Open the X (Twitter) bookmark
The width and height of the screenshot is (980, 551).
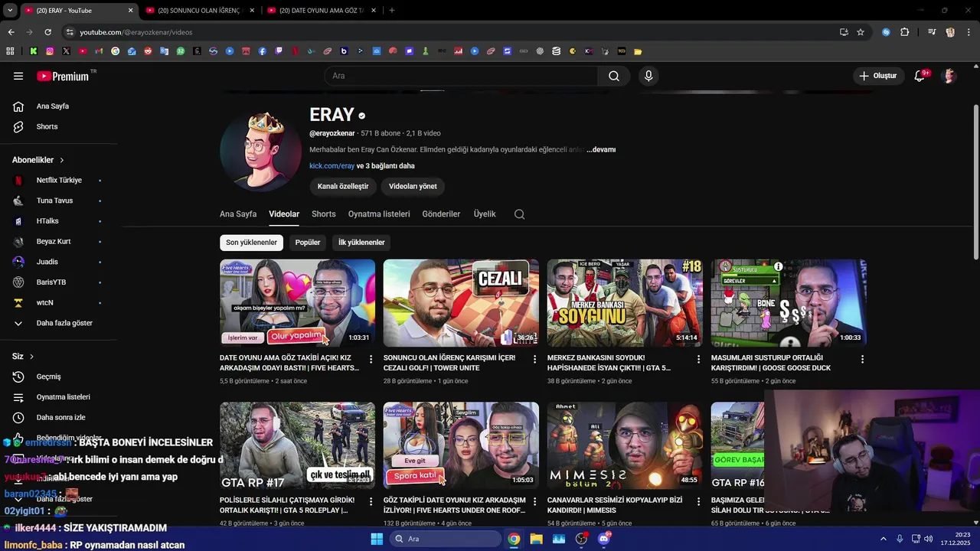(x=67, y=51)
